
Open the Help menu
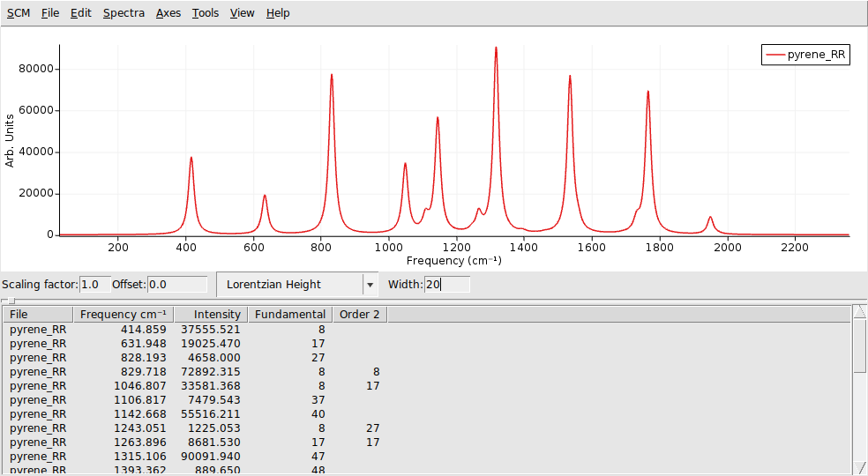(x=278, y=13)
